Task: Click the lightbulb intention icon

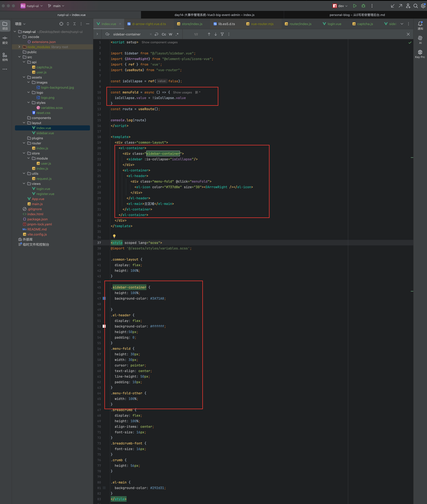Action: point(114,236)
